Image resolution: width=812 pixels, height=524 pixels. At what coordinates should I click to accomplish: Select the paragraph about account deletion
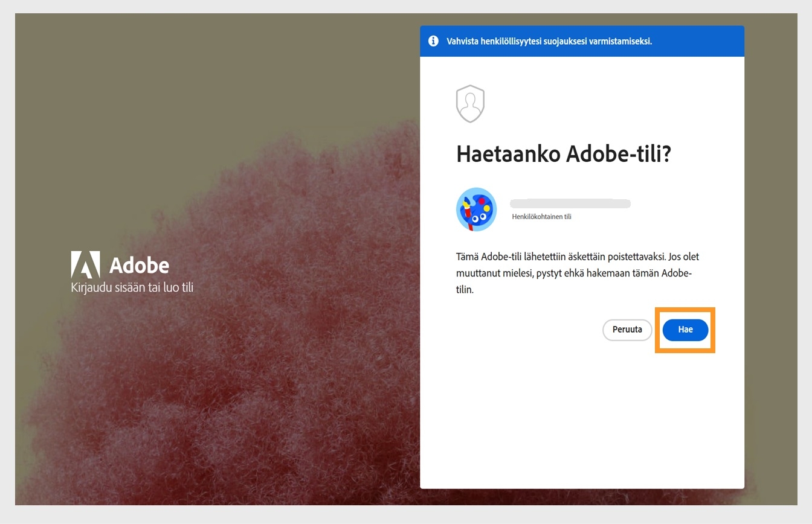point(577,272)
